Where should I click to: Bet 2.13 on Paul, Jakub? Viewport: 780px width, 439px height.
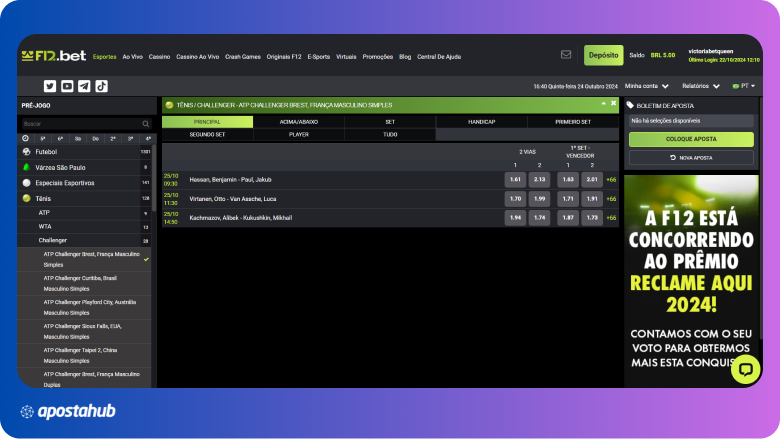click(x=539, y=179)
